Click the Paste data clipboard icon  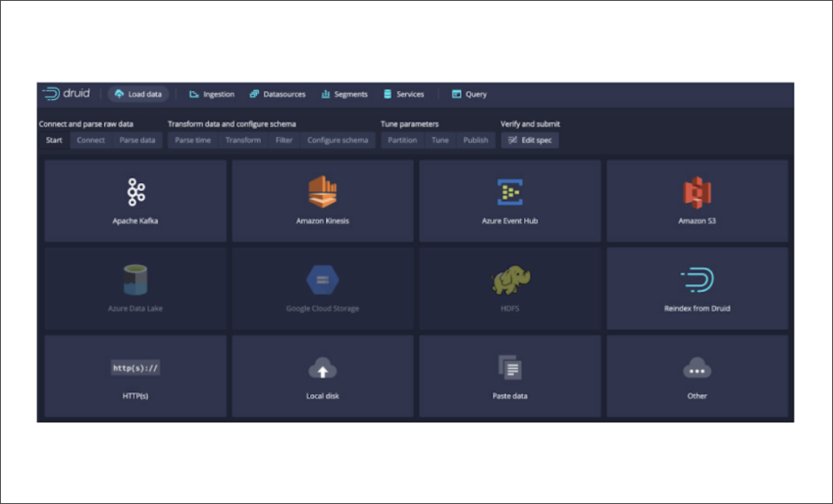pyautogui.click(x=510, y=367)
